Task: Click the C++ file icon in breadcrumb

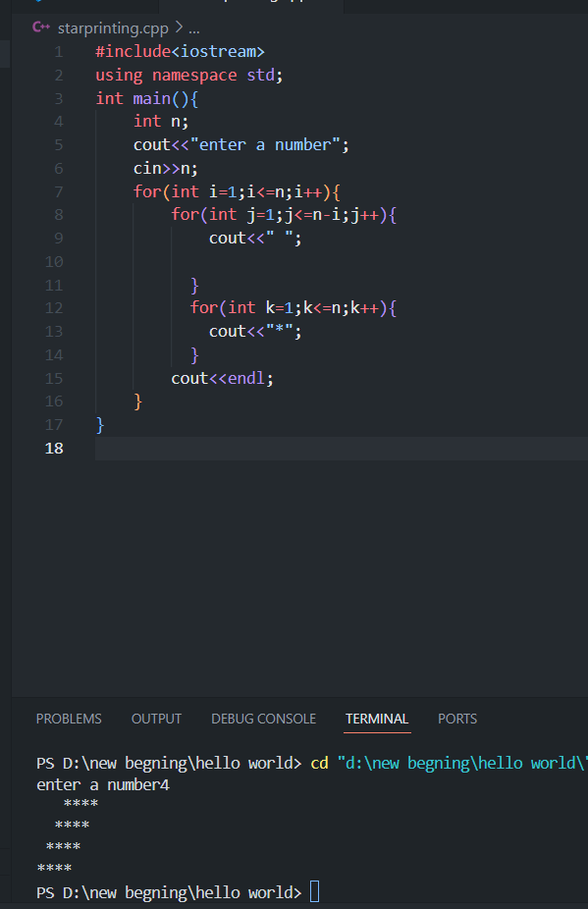Action: [x=41, y=27]
